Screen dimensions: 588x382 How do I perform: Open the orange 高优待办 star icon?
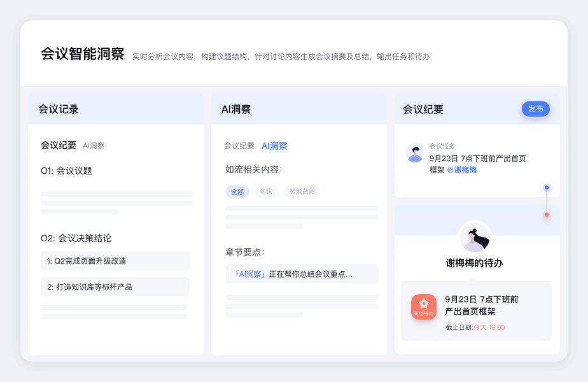[x=424, y=307]
